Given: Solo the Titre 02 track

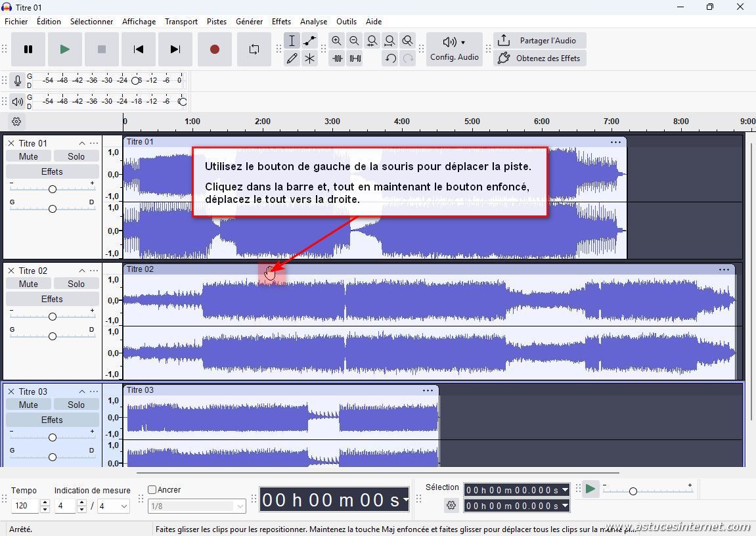Looking at the screenshot, I should click(76, 284).
